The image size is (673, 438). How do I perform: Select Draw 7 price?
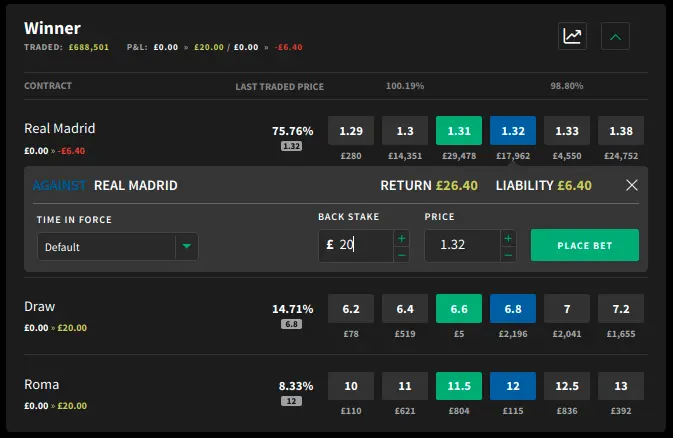point(567,309)
